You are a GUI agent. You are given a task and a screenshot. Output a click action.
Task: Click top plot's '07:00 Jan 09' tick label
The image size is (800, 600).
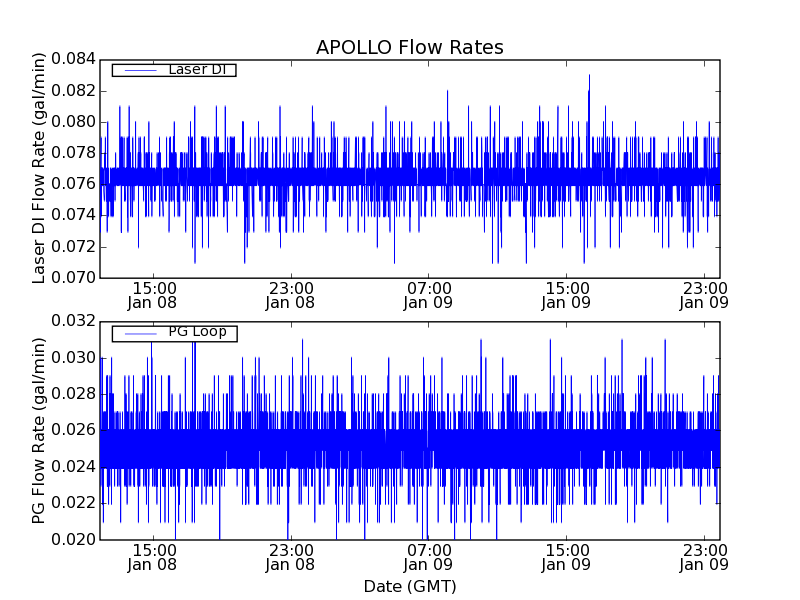[x=429, y=295]
